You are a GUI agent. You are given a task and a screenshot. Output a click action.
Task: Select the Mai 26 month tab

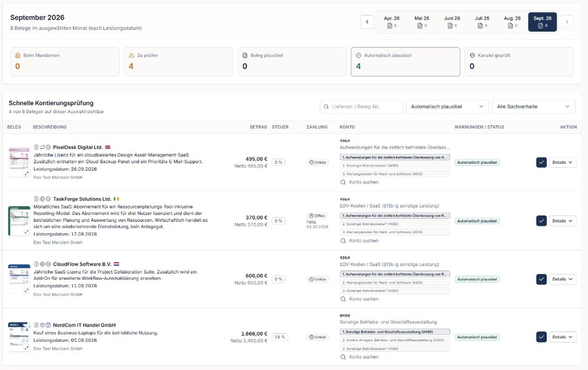coord(422,22)
